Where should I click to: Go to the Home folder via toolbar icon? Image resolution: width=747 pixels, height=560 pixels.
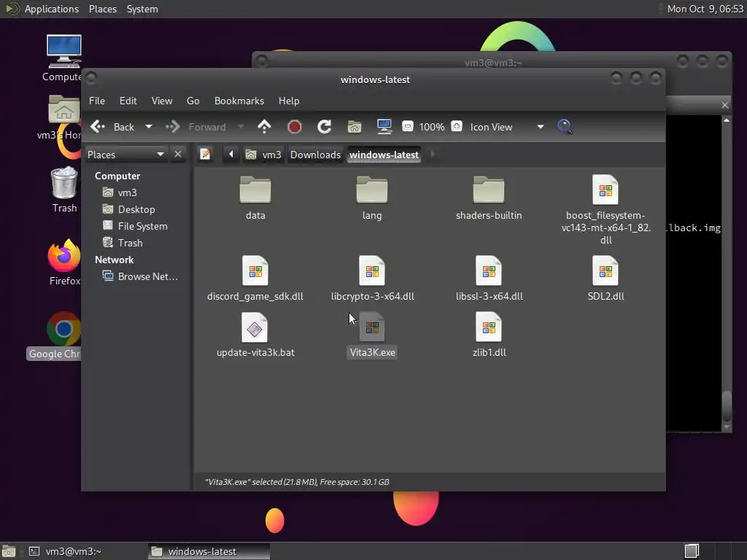pos(354,127)
